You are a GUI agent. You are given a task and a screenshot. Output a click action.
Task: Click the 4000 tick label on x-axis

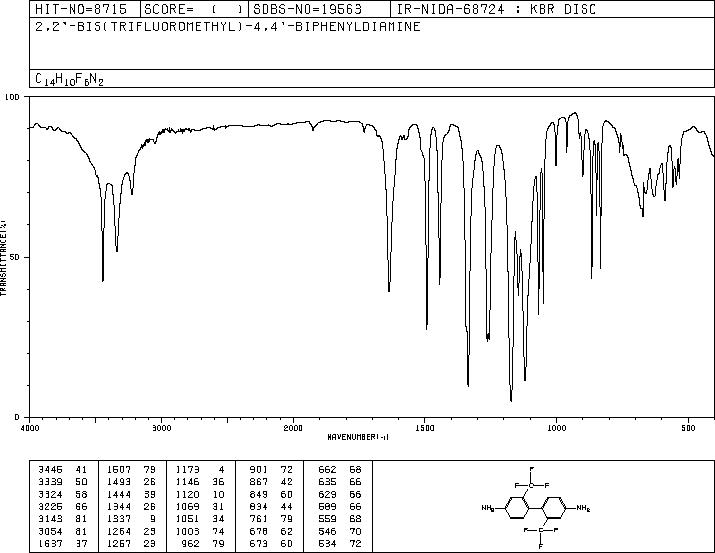pyautogui.click(x=30, y=428)
